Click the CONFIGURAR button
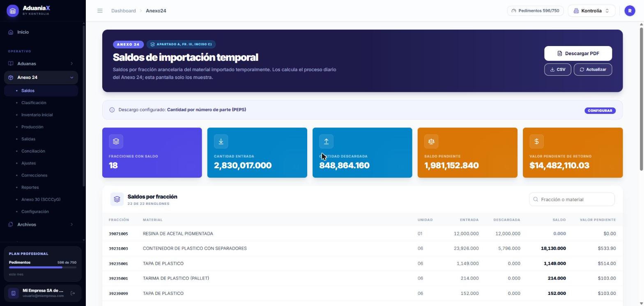This screenshot has height=306, width=644. [x=600, y=111]
